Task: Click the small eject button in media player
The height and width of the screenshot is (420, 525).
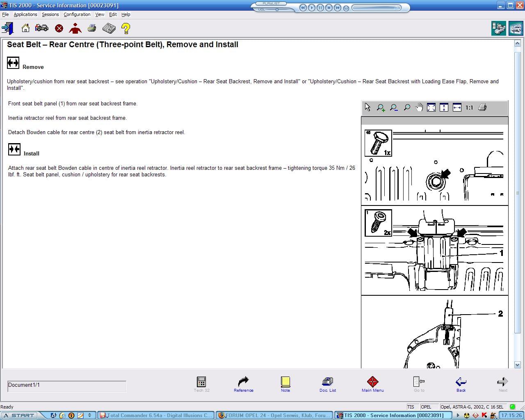Action: pos(346,8)
